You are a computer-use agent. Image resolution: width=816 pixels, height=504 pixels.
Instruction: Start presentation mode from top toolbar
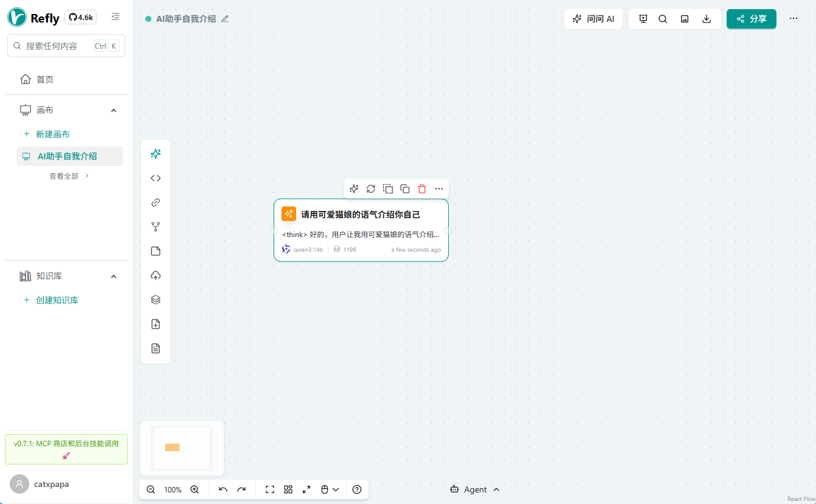coord(643,19)
